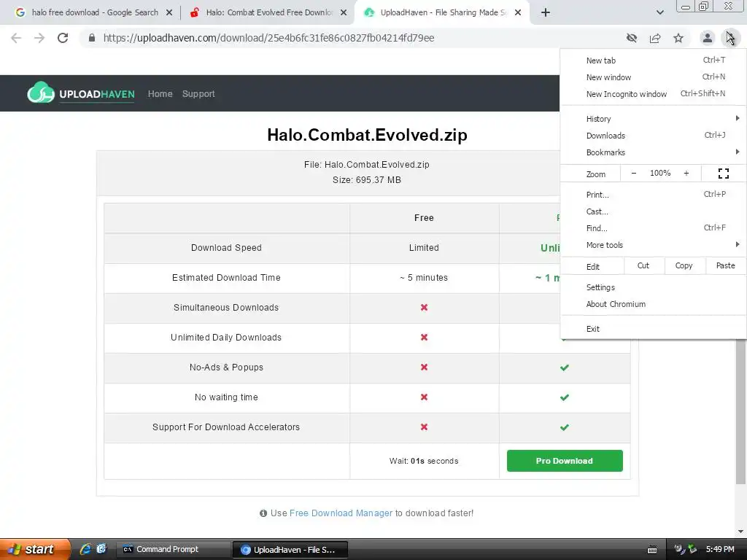The image size is (747, 560).
Task: Switch to Halo: Combat Evolved Free Download tab
Action: coord(270,12)
